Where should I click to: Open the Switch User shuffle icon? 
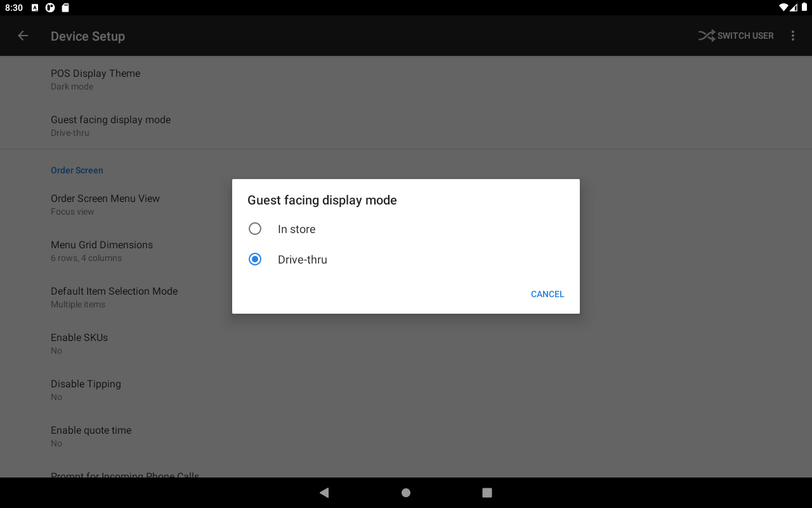tap(706, 36)
